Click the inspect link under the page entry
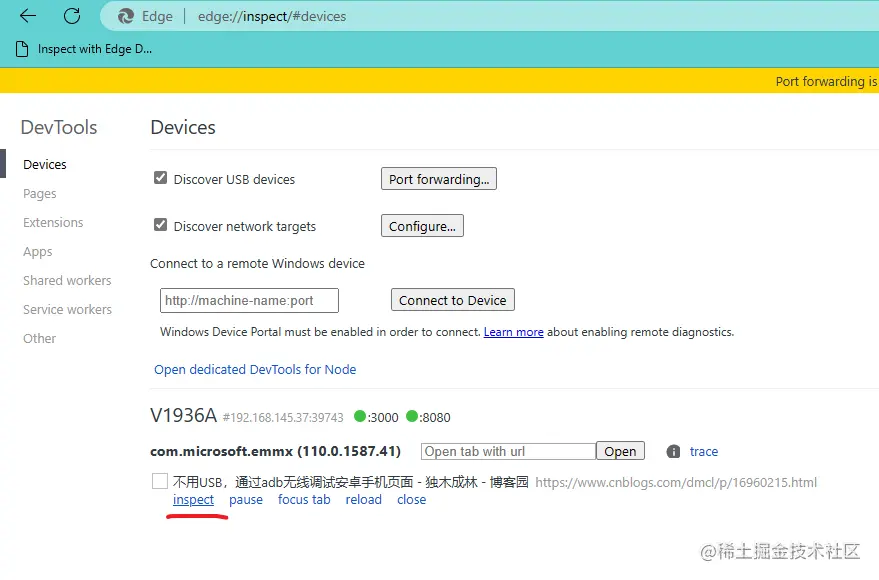 (193, 499)
